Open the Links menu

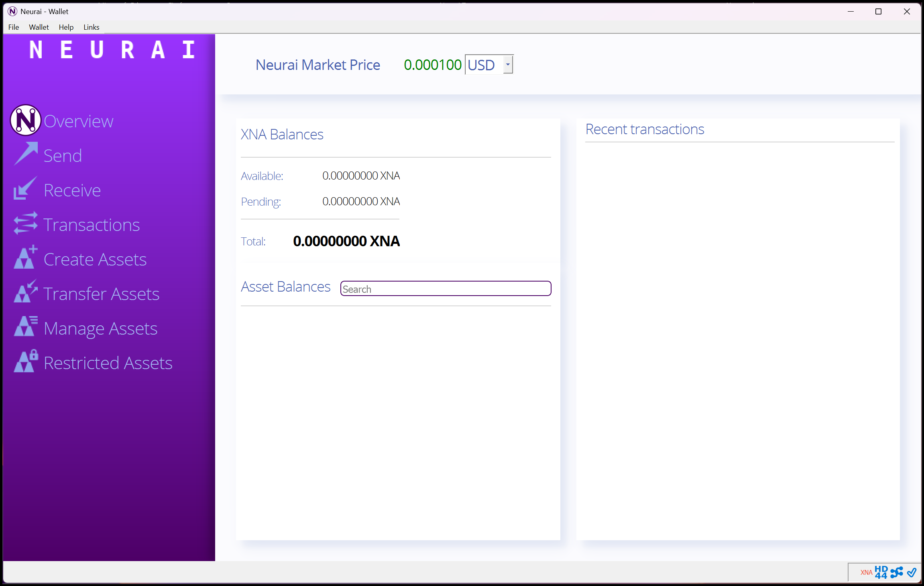click(x=91, y=27)
